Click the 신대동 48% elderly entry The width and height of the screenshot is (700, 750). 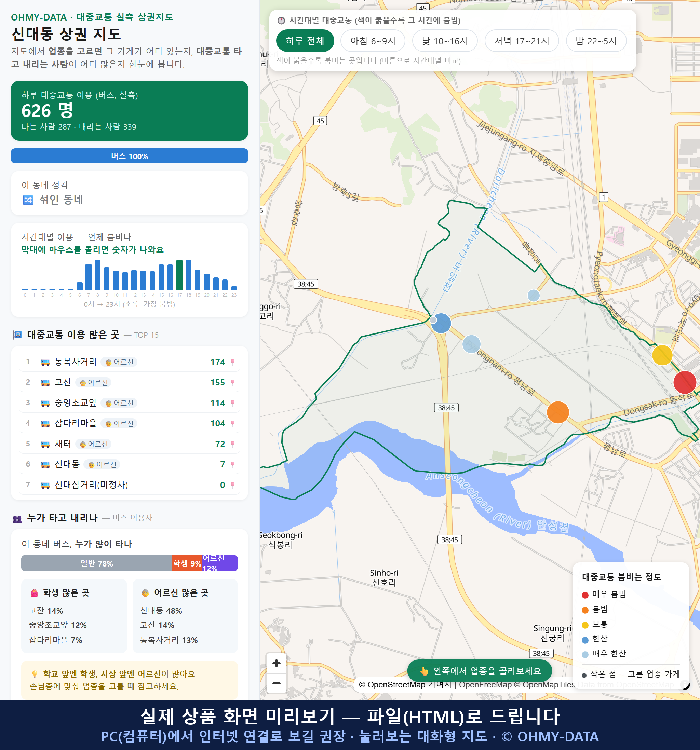pyautogui.click(x=161, y=610)
